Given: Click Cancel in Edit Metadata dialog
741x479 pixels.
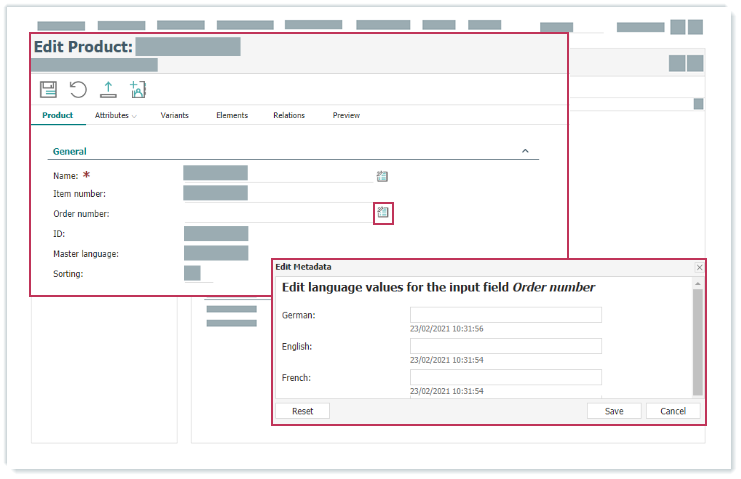Looking at the screenshot, I should pos(673,411).
